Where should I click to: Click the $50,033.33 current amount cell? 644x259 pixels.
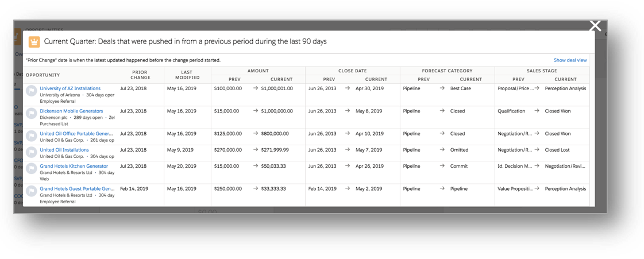(x=273, y=166)
